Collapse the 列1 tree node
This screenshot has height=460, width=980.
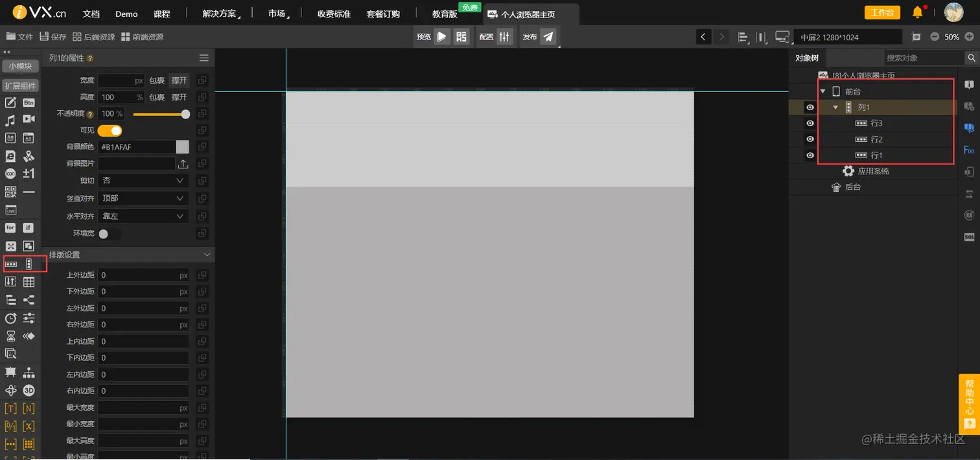[835, 107]
